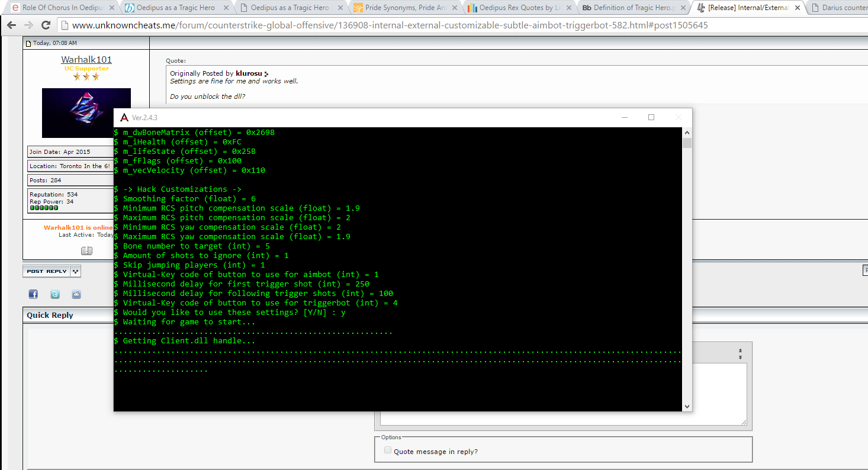This screenshot has width=868, height=470.
Task: Maximize the Ver.2.4.3 console window
Action: tap(651, 117)
